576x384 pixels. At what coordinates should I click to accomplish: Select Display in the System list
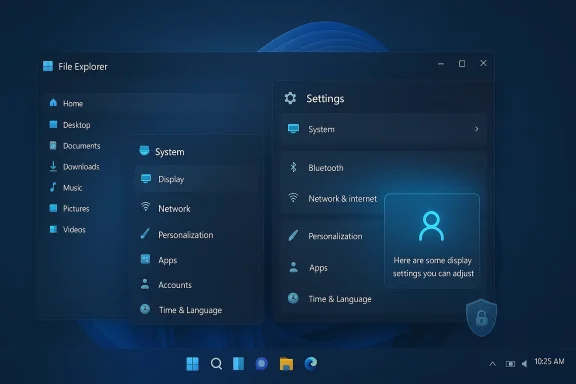(x=197, y=179)
